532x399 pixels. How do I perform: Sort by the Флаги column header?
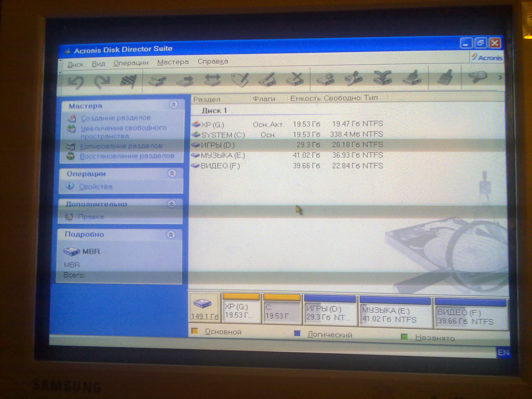coord(269,99)
